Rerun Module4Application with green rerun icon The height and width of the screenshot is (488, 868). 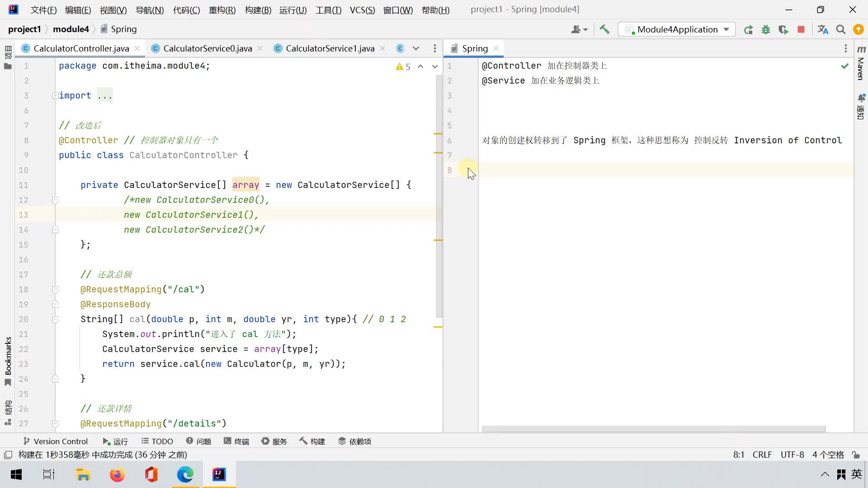(x=748, y=29)
